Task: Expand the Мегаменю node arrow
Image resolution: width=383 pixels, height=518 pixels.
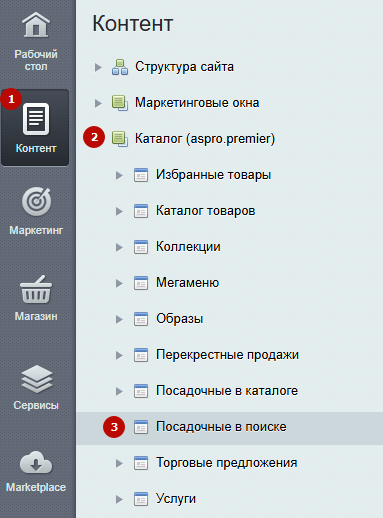Action: [119, 283]
